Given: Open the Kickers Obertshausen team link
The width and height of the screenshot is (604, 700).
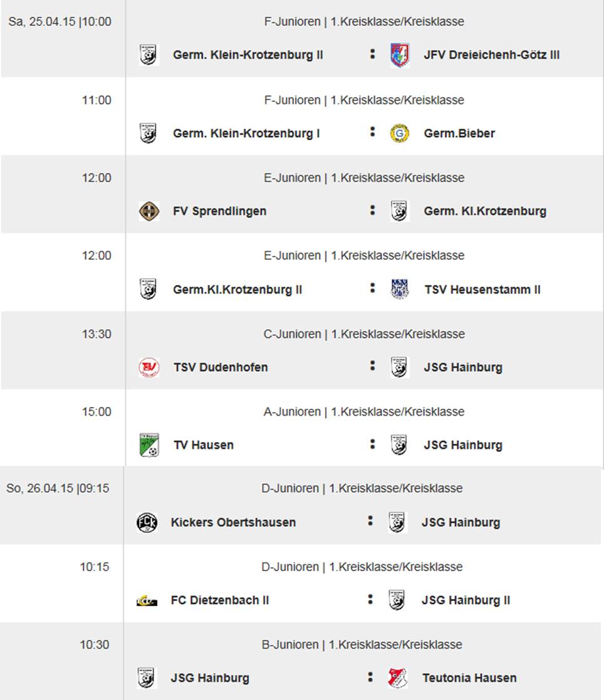Looking at the screenshot, I should click(233, 522).
